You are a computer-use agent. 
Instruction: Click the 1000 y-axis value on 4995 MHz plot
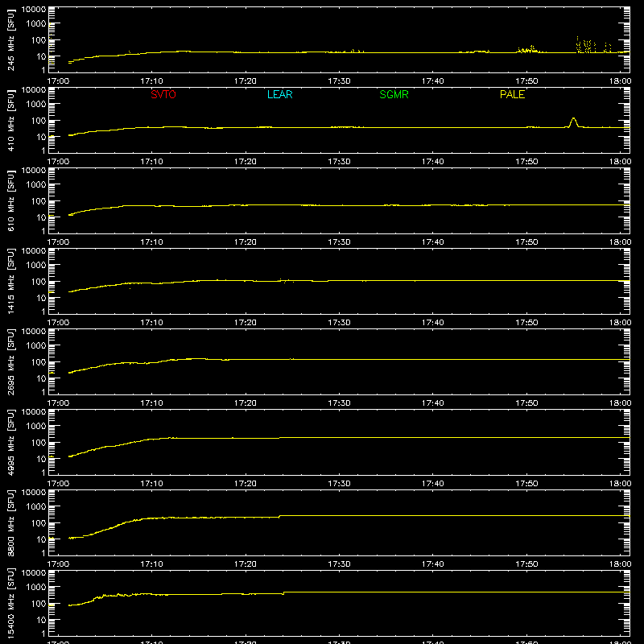(x=36, y=427)
